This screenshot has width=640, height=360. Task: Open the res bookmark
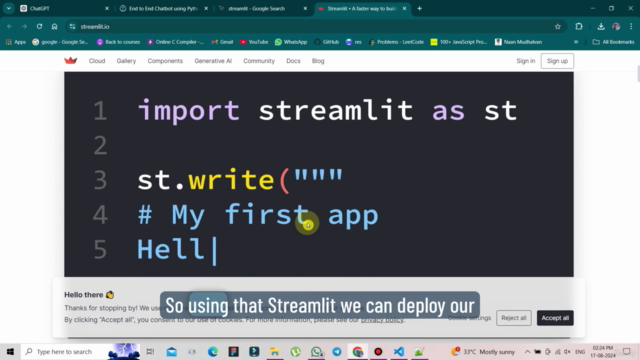pos(353,42)
